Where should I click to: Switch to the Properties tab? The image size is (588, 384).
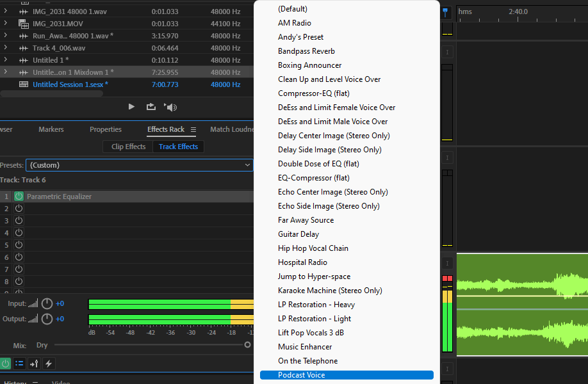click(x=106, y=130)
